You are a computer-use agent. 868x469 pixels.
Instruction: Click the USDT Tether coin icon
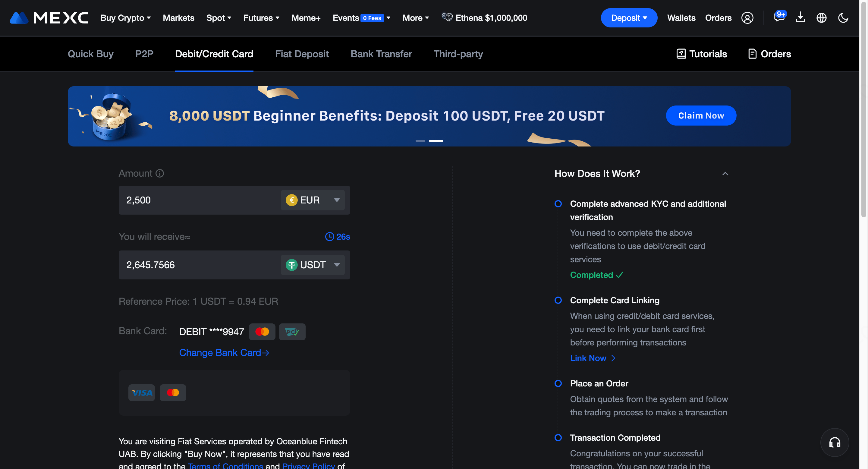pos(291,265)
